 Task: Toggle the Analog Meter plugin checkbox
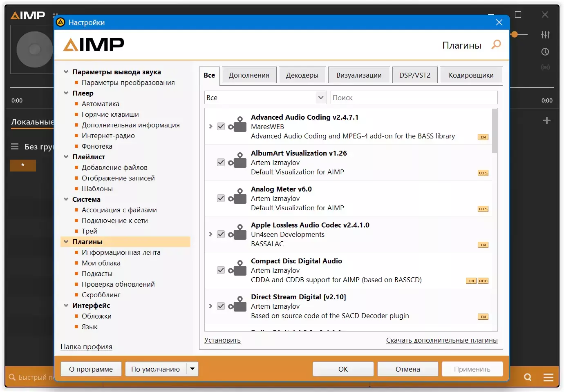[221, 198]
